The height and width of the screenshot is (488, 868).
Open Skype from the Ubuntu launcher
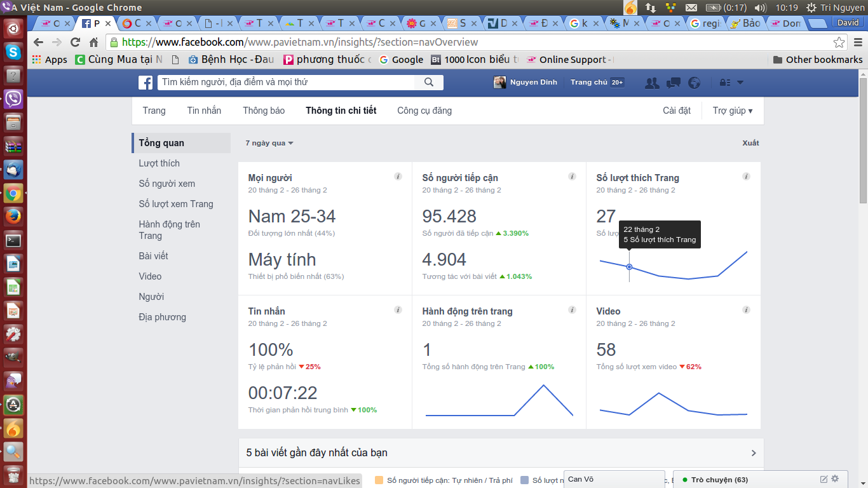coord(13,52)
